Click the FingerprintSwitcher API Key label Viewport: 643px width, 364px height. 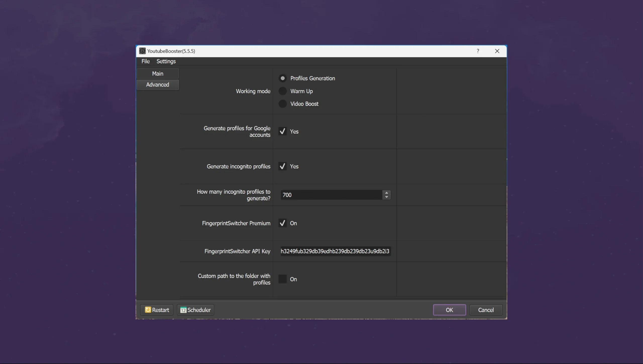pos(237,251)
